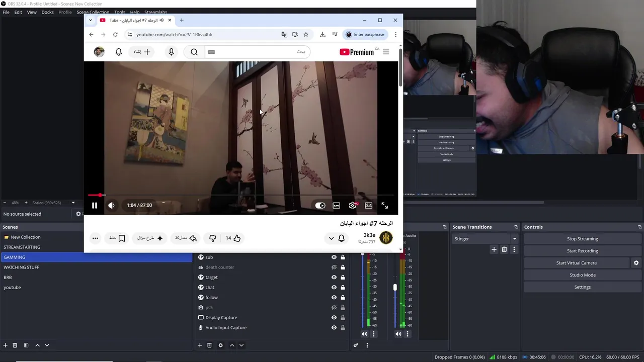The width and height of the screenshot is (644, 362).
Task: Hide the chat source
Action: tap(334, 287)
